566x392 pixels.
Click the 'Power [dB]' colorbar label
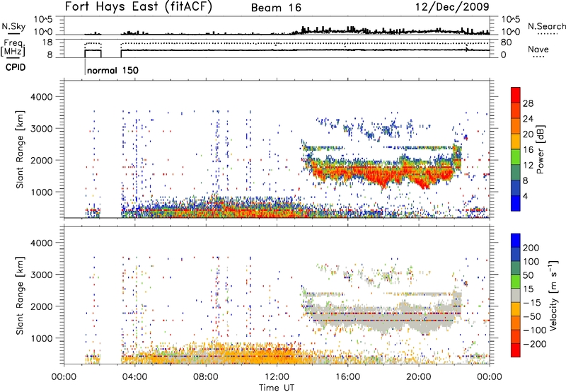click(540, 149)
